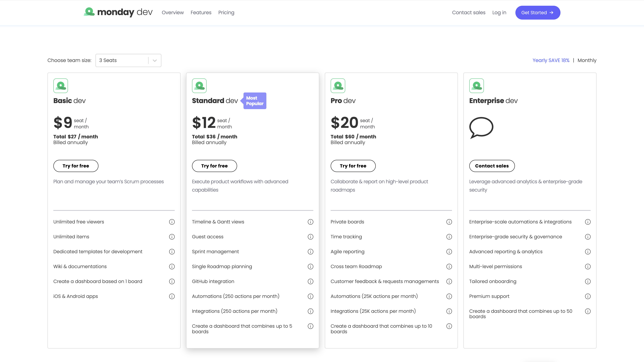Click the Get Started button

tap(537, 12)
